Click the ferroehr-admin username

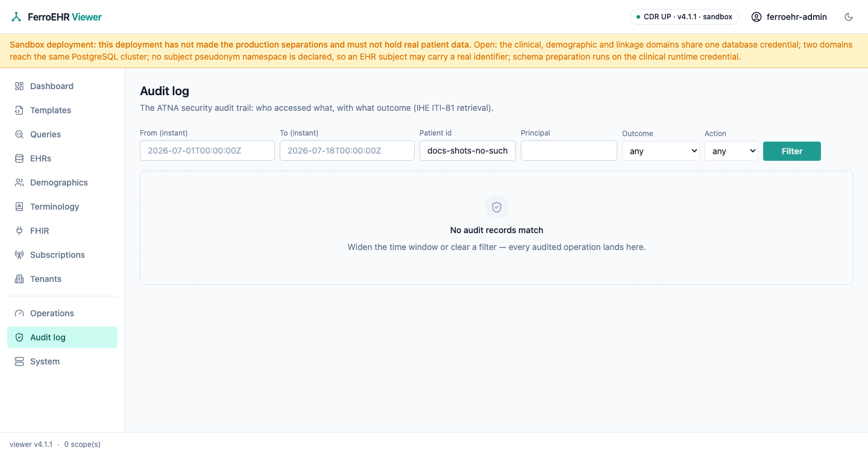[797, 17]
